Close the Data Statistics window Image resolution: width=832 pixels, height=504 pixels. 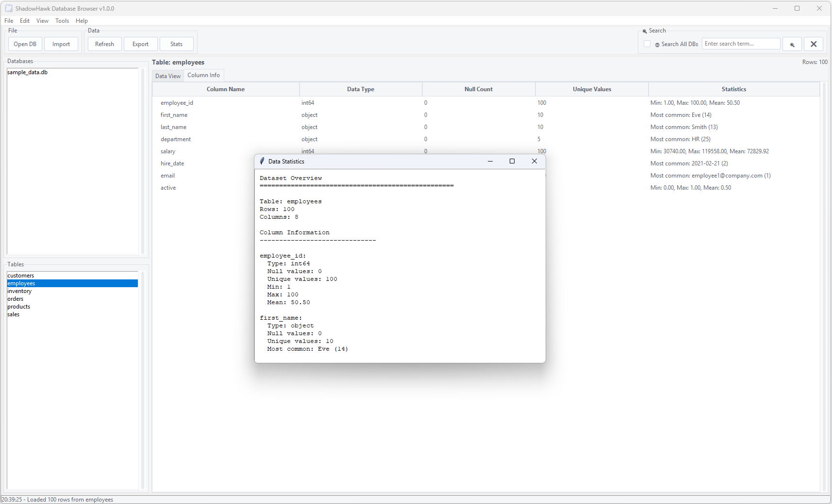pyautogui.click(x=534, y=161)
